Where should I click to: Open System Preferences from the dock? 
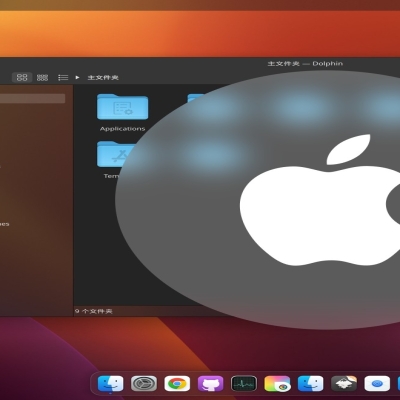point(144,384)
